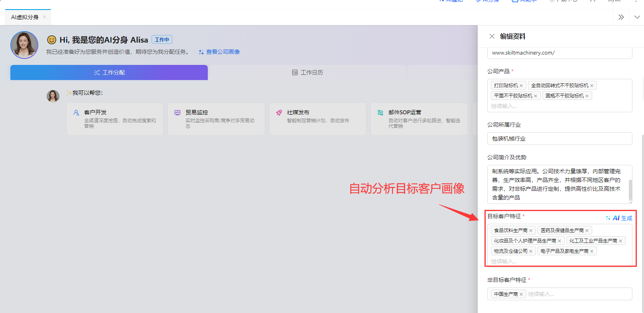Screen dimensions: 644x313
Task: Click the double-arrow tab scroll expander
Action: click(621, 17)
